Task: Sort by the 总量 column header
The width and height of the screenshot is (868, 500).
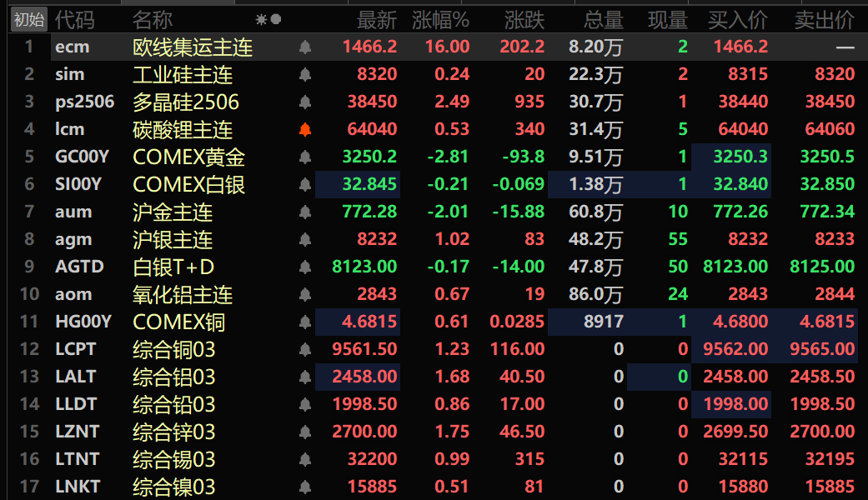Action: pyautogui.click(x=604, y=21)
